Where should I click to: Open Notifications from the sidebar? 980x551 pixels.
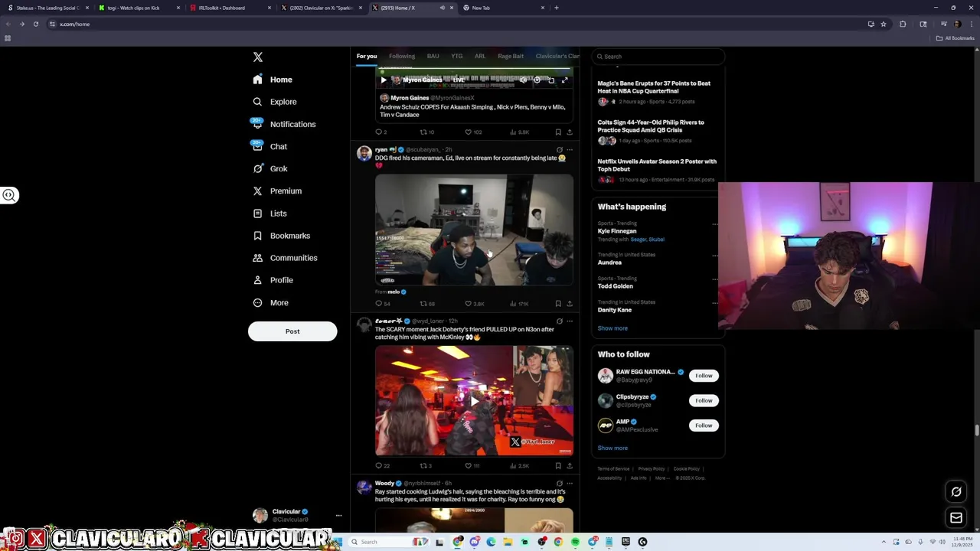pyautogui.click(x=283, y=124)
